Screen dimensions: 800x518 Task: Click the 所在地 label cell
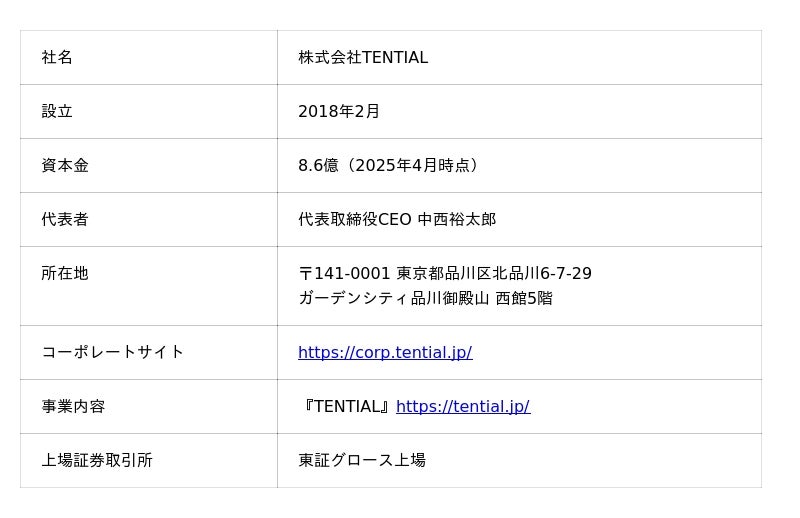65,274
